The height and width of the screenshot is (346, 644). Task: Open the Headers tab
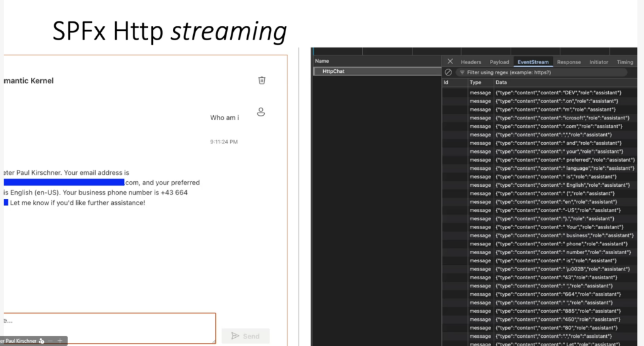point(470,62)
